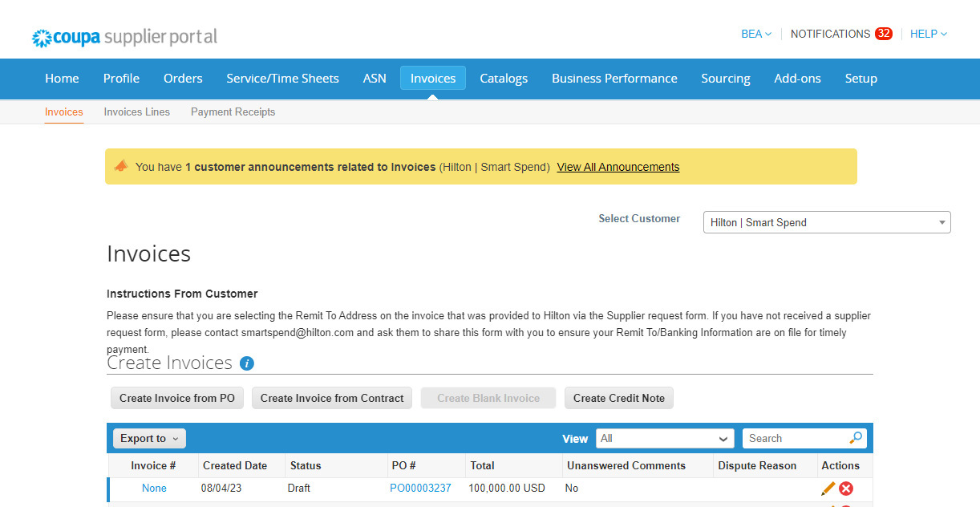The height and width of the screenshot is (507, 980).
Task: Click the info icon beside Create Invoices
Action: coord(247,363)
